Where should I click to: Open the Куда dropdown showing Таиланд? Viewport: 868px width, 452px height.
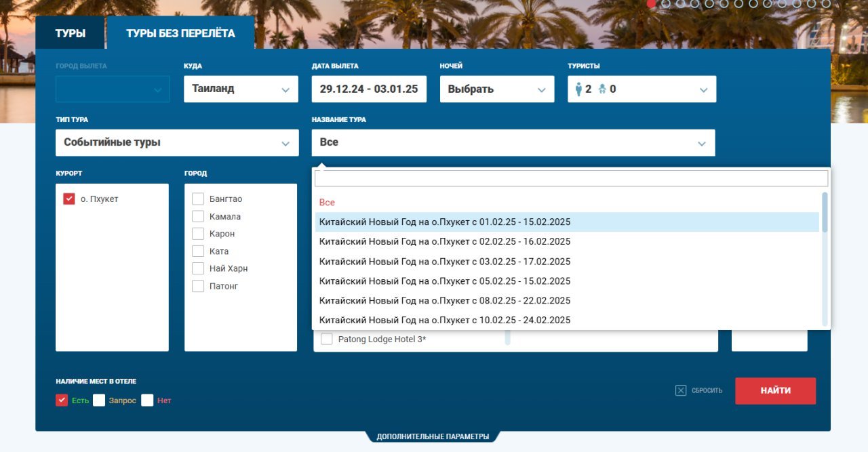pyautogui.click(x=241, y=89)
